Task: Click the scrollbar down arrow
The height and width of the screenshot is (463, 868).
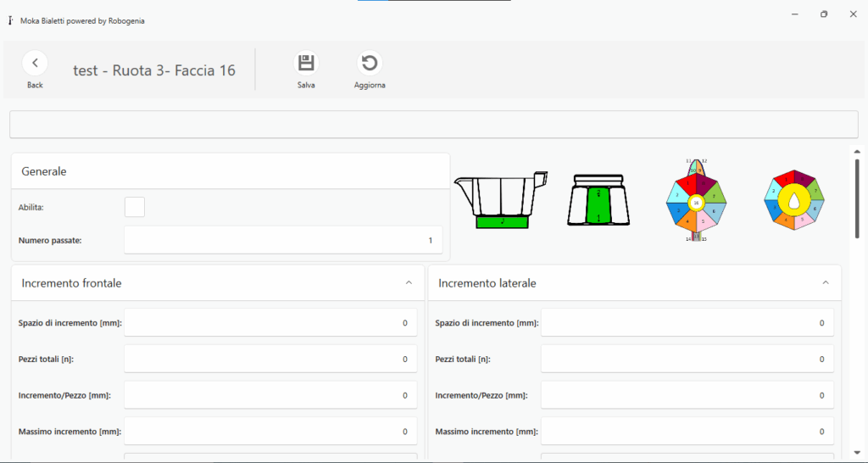Action: [857, 452]
